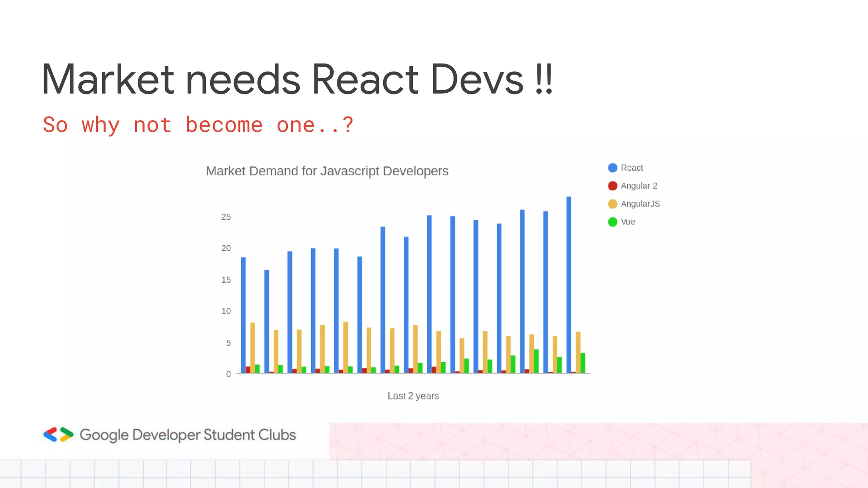The height and width of the screenshot is (488, 868).
Task: Select the React legend label
Action: tap(632, 168)
